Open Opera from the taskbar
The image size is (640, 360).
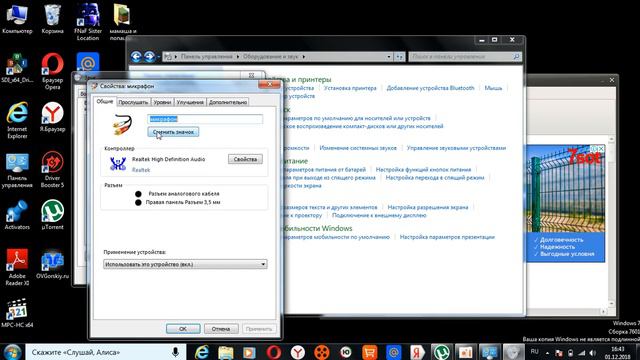tap(273, 352)
